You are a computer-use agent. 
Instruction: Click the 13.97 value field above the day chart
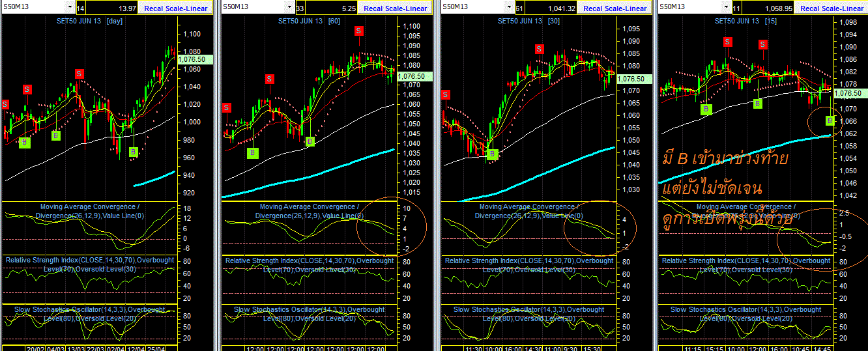click(112, 8)
